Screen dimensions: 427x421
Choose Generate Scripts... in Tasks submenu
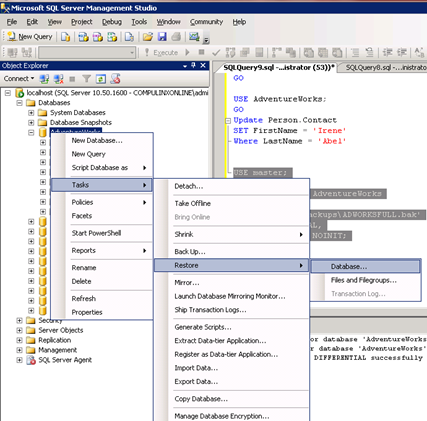click(x=232, y=327)
